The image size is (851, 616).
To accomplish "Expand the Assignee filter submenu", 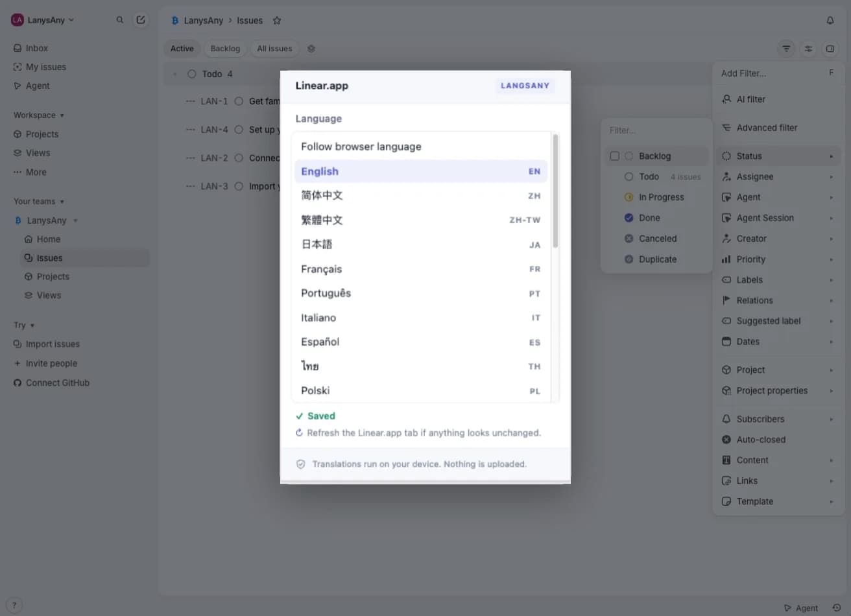I will click(778, 177).
